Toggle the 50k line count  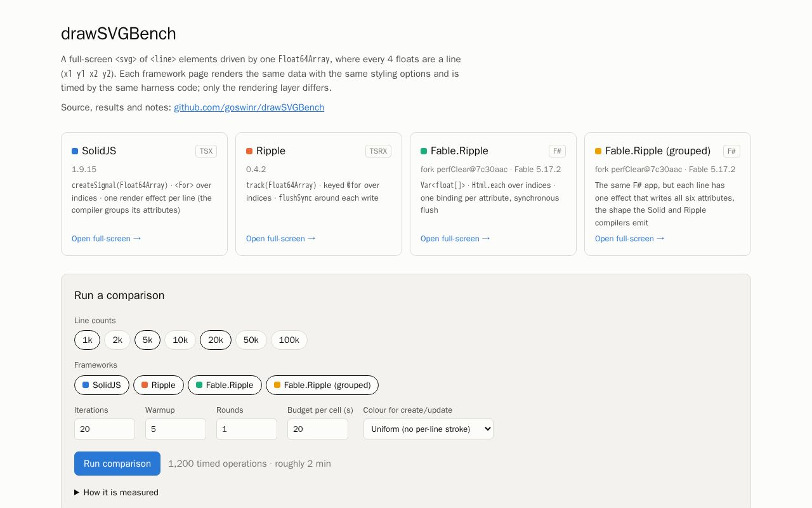[251, 340]
